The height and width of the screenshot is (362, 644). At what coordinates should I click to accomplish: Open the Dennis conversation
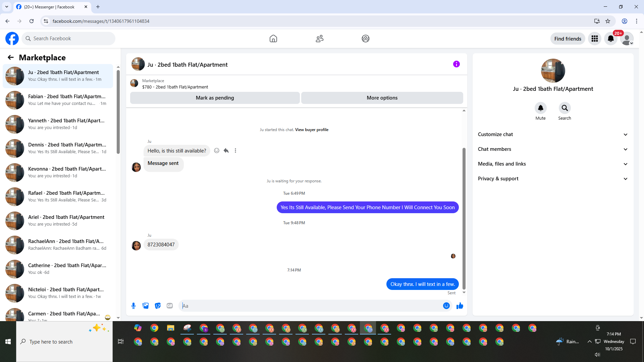(x=58, y=148)
